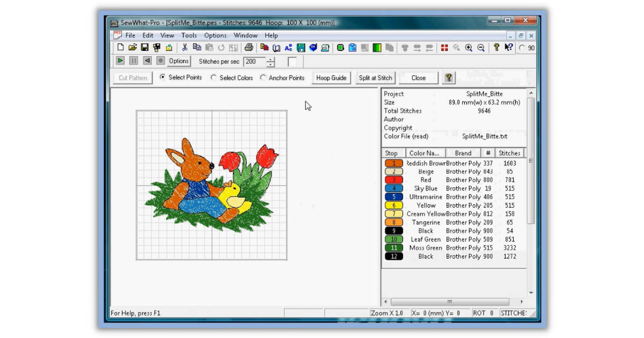
Task: Open the Options menu in menu bar
Action: pos(215,35)
